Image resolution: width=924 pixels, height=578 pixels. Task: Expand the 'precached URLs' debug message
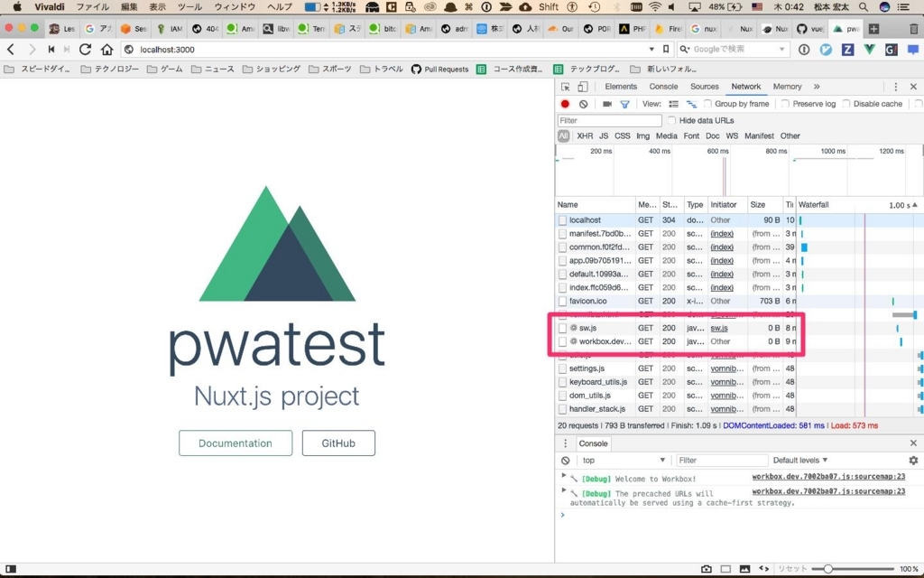563,490
